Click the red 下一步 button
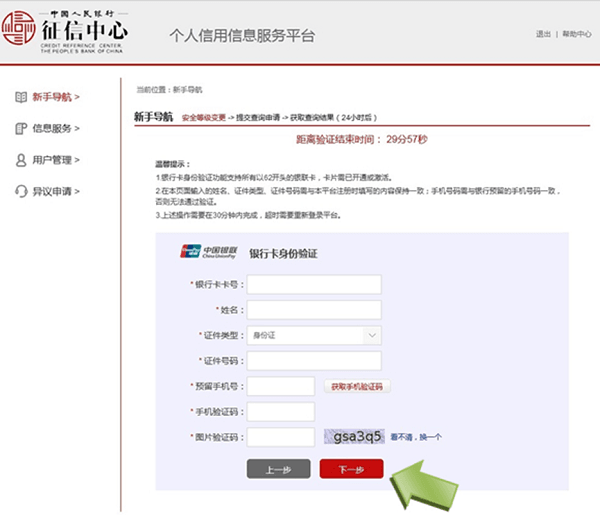Image resolution: width=600 pixels, height=515 pixels. pos(351,469)
